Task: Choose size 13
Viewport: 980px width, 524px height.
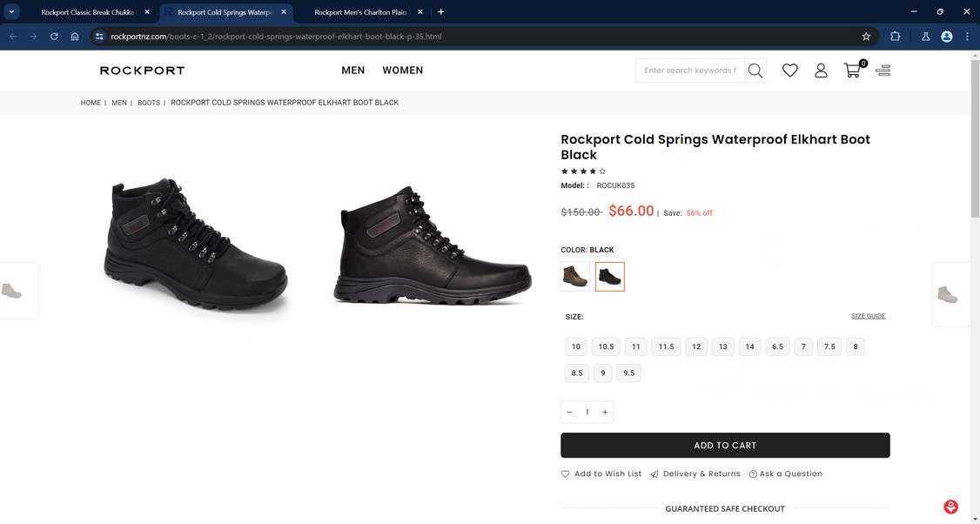Action: 722,346
